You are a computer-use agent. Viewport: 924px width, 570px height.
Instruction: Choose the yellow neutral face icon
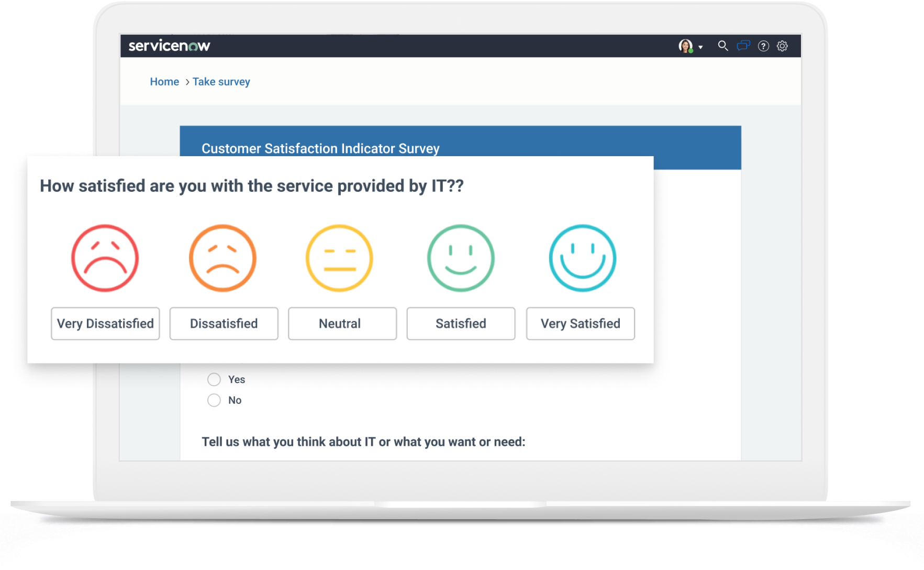pyautogui.click(x=339, y=258)
